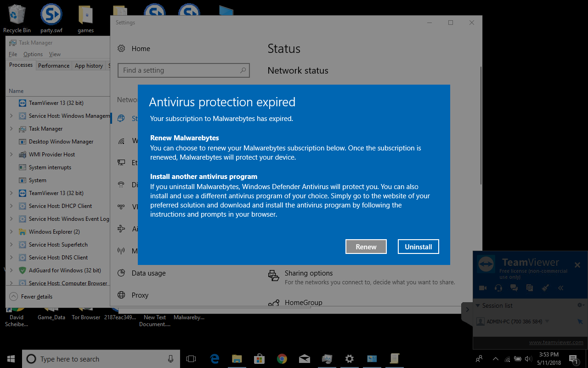Collapse the TeamViewer Session list triangle
588x368 pixels.
pyautogui.click(x=478, y=305)
